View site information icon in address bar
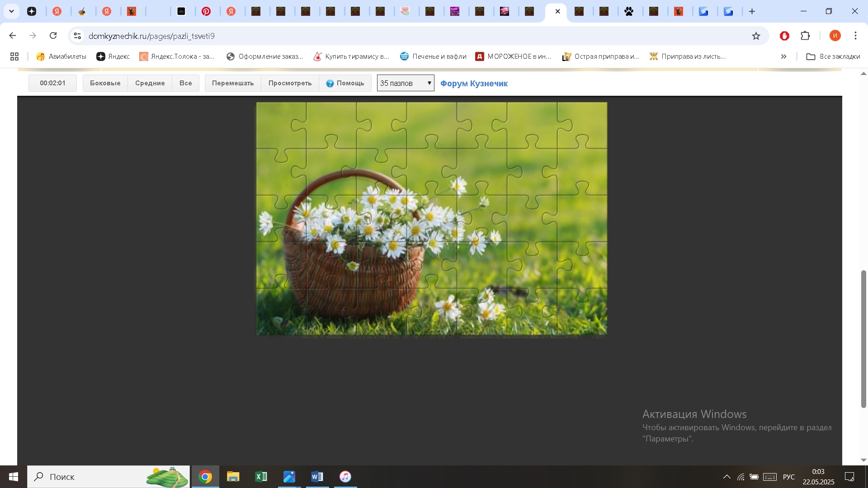The height and width of the screenshot is (488, 868). click(x=77, y=36)
